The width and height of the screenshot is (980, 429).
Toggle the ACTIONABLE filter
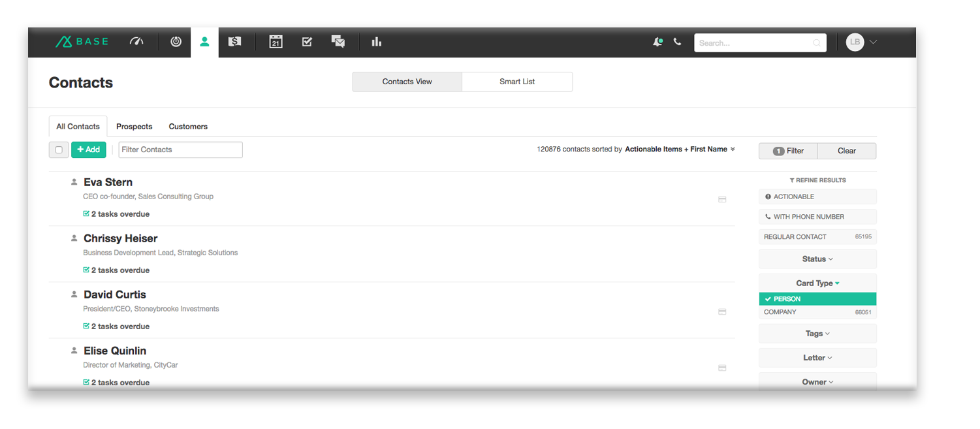tap(817, 197)
